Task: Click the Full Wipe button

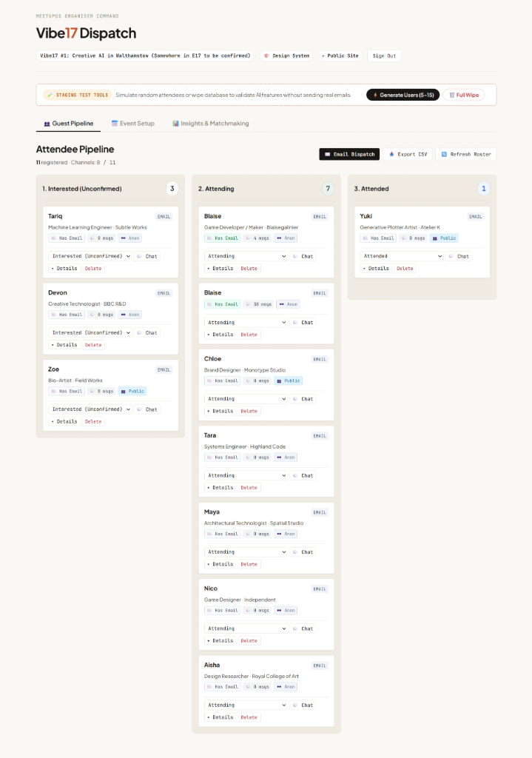Action: pos(464,95)
